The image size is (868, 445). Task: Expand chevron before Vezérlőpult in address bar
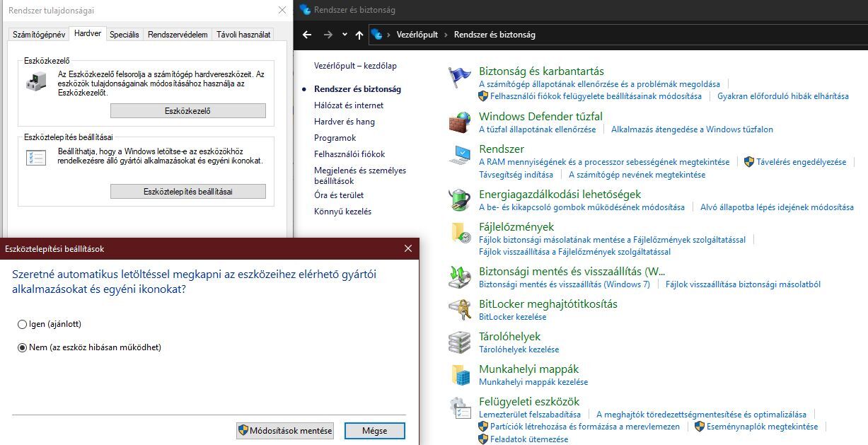[389, 35]
